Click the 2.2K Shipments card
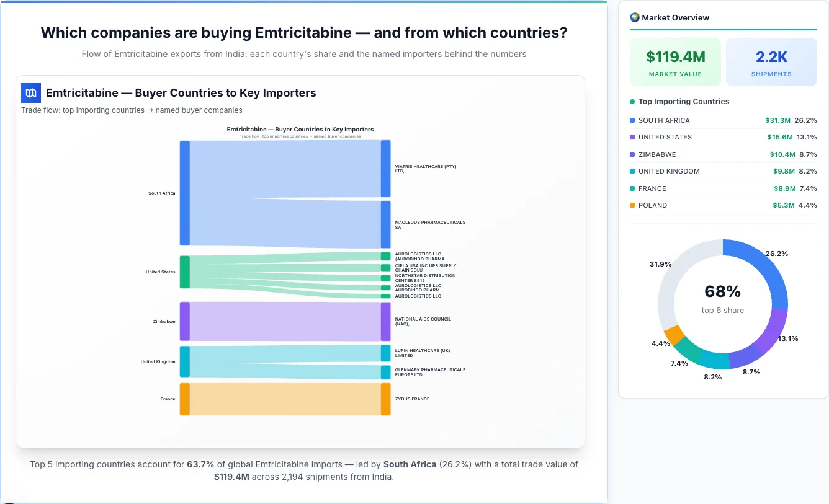The width and height of the screenshot is (829, 504). [x=771, y=61]
